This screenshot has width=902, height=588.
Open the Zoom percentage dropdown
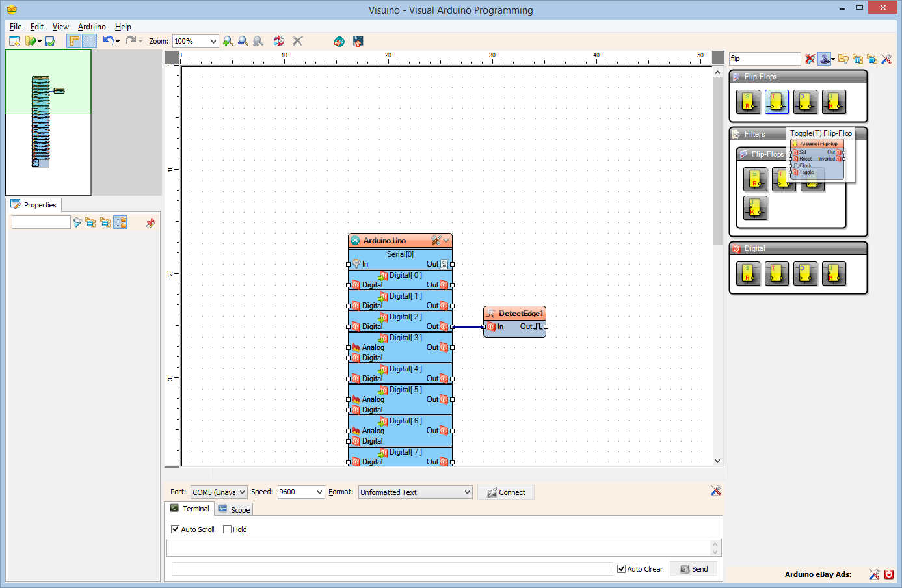pyautogui.click(x=213, y=41)
